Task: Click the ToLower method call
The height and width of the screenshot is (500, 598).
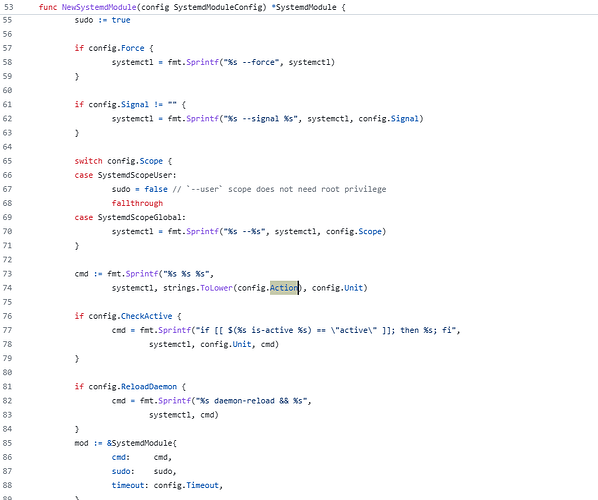Action: pos(216,288)
